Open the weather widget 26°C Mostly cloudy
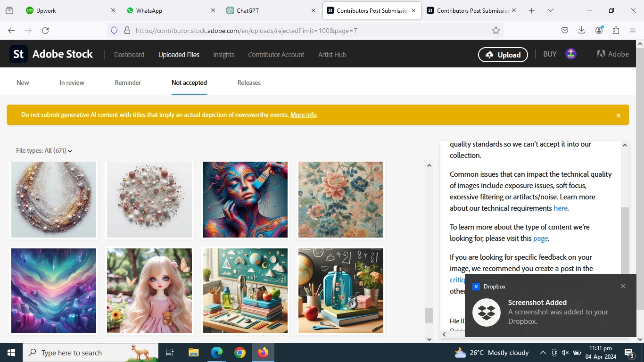Viewport: 644px width, 362px height. pos(492,353)
